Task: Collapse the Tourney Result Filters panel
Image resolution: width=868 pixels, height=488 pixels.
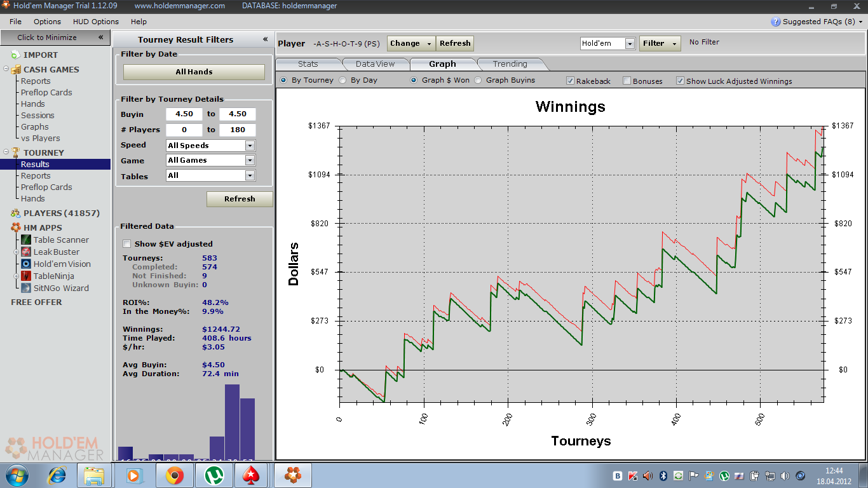Action: (x=266, y=39)
